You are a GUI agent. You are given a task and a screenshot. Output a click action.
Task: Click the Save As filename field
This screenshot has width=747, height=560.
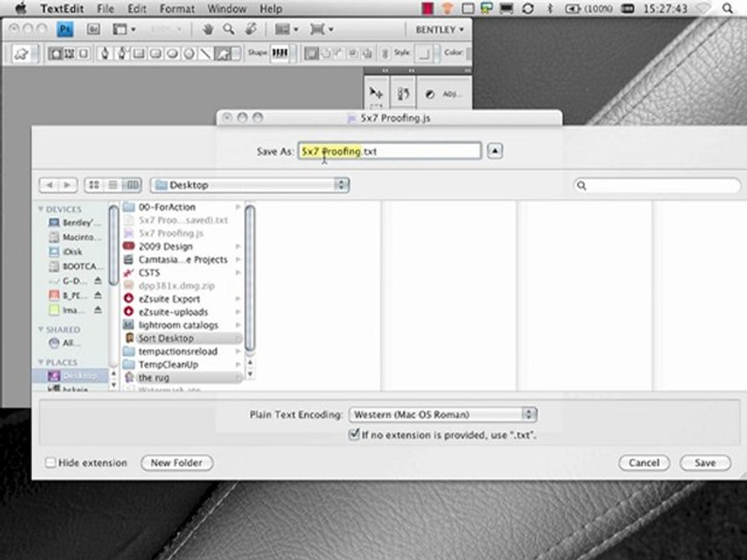click(389, 151)
